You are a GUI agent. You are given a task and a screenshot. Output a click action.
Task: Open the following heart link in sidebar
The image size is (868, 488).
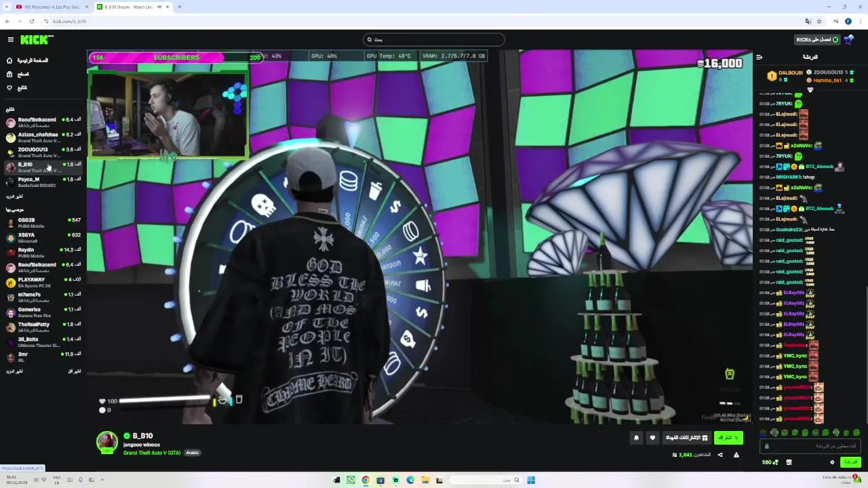pos(17,87)
